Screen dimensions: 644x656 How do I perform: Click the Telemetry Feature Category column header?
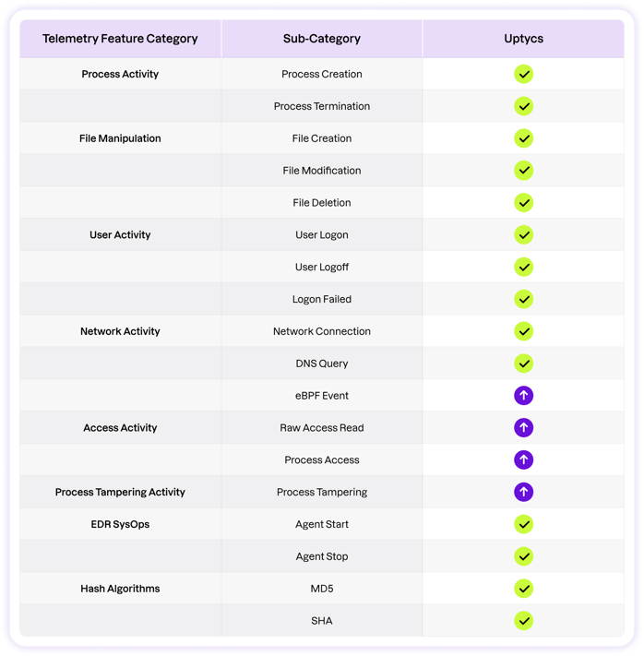[120, 39]
